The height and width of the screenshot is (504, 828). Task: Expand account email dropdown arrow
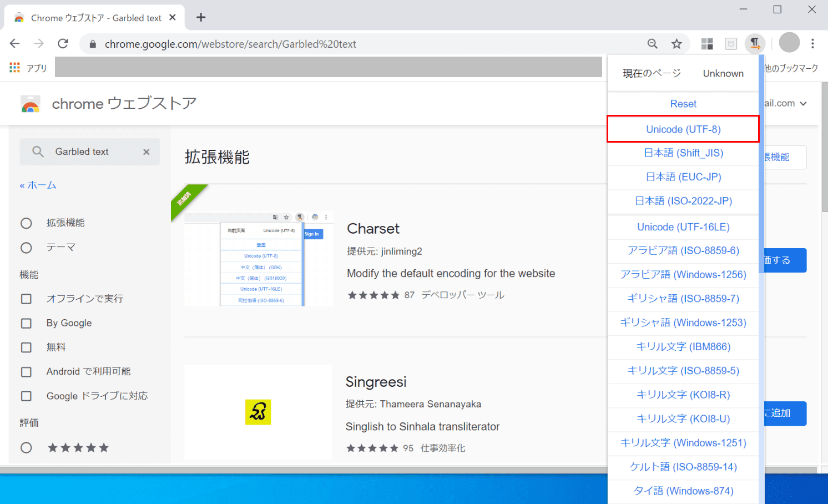tap(803, 104)
